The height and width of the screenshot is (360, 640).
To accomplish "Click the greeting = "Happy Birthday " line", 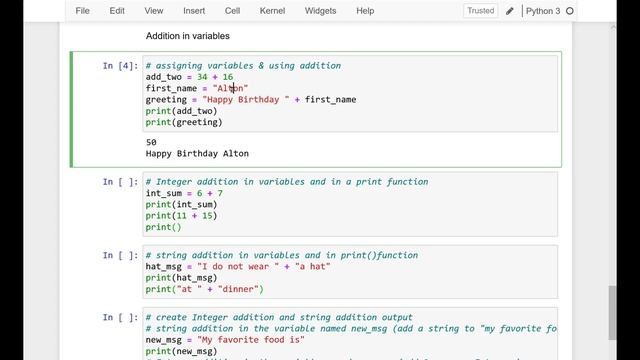I will point(251,100).
